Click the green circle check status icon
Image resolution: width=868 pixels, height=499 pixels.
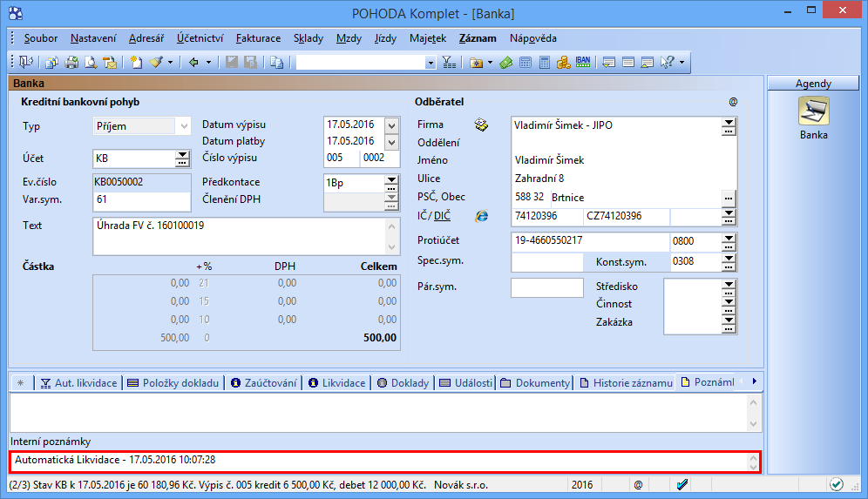click(x=836, y=484)
